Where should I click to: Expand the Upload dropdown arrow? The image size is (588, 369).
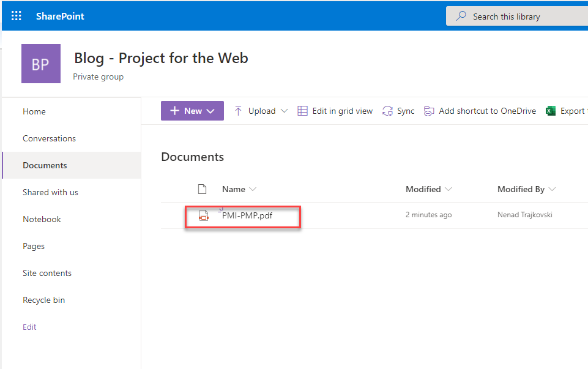pyautogui.click(x=284, y=111)
